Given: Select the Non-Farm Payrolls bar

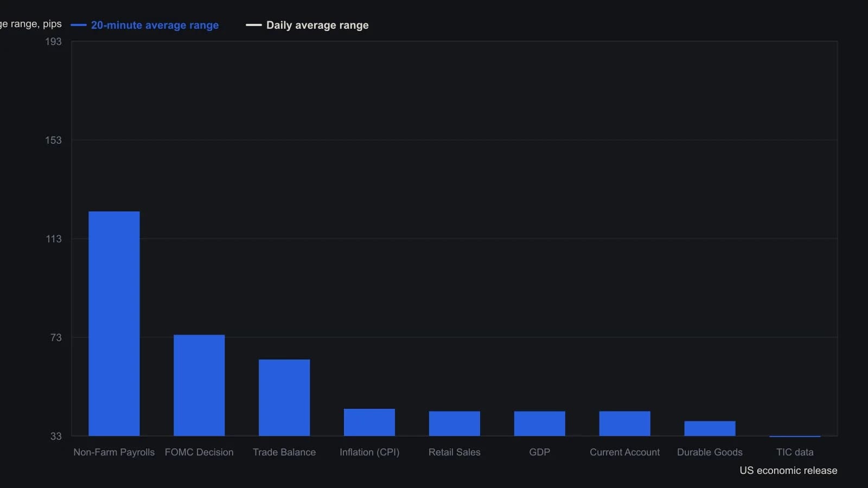Looking at the screenshot, I should [114, 324].
